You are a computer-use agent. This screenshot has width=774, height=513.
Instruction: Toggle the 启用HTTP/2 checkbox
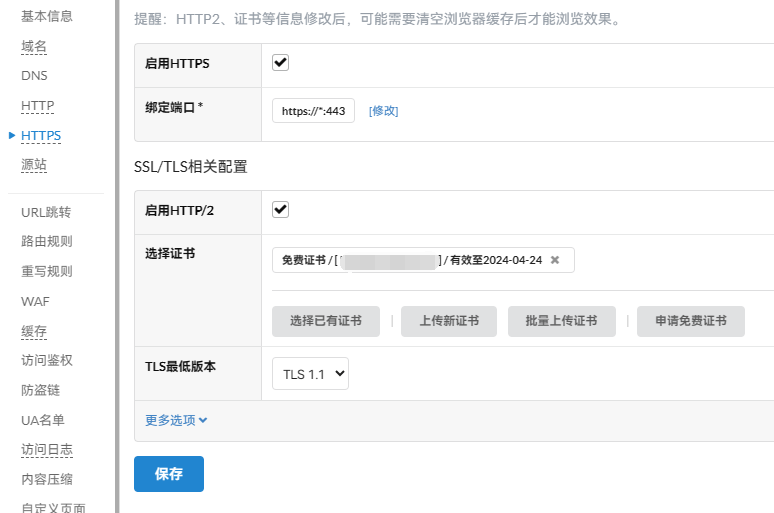(281, 210)
